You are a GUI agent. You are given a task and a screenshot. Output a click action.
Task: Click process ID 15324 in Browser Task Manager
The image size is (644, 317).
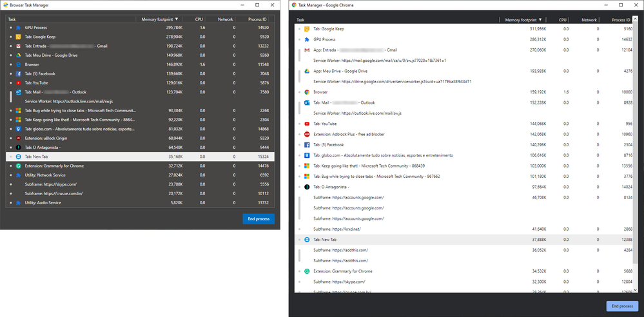263,157
